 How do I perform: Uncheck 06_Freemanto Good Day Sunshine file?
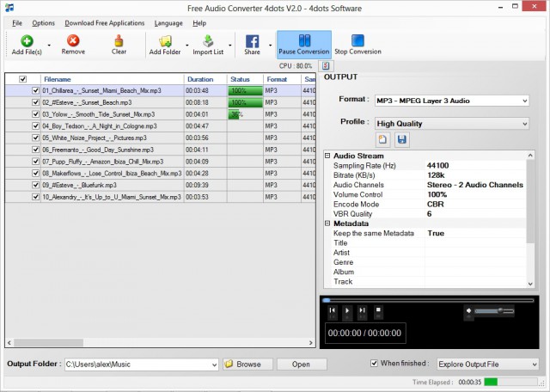coord(35,150)
